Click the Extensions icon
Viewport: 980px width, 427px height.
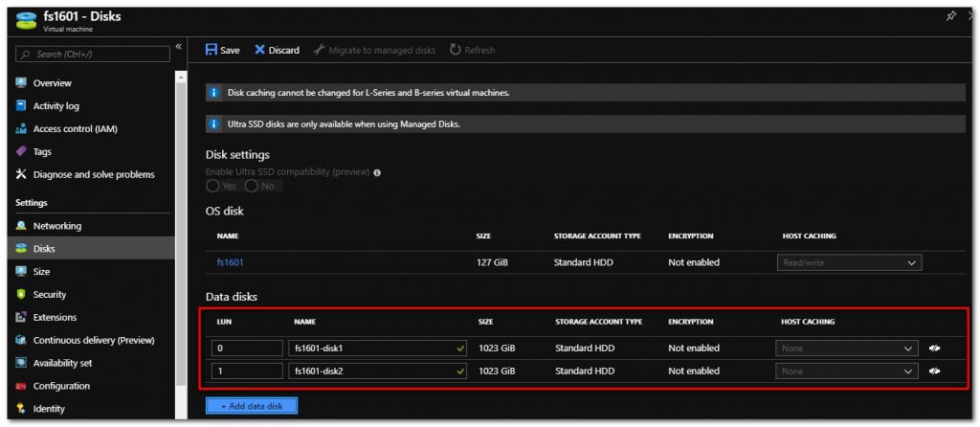point(21,317)
